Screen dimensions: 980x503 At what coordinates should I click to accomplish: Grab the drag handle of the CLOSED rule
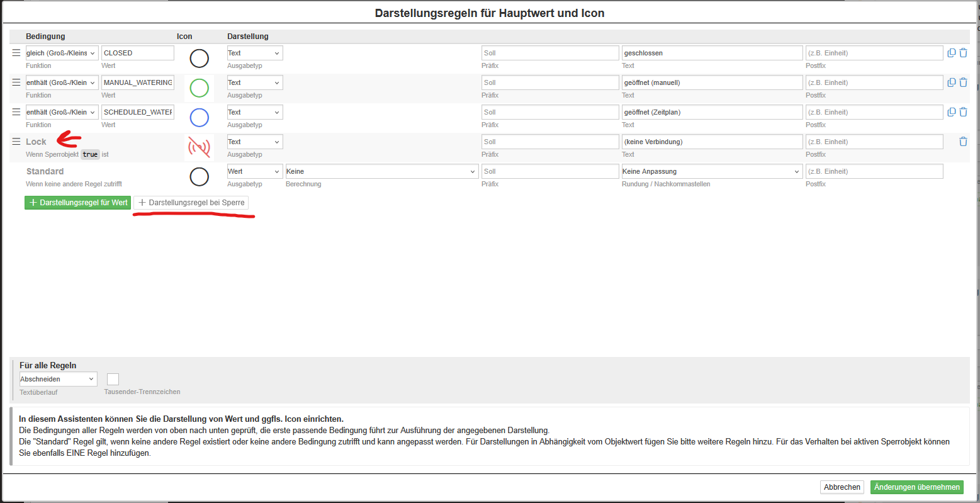click(16, 53)
